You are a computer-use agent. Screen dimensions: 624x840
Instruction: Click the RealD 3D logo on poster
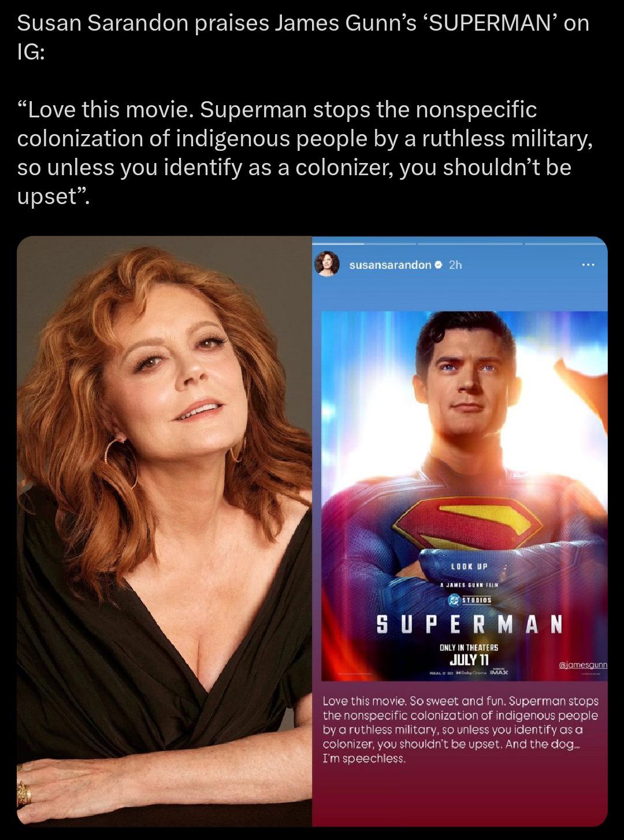point(441,674)
